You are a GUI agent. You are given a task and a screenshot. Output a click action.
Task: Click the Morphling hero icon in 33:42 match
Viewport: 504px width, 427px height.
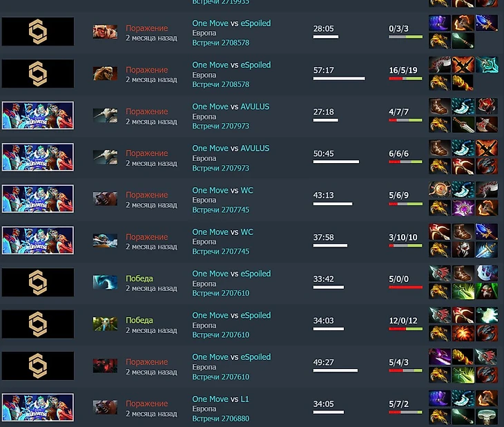[105, 282]
